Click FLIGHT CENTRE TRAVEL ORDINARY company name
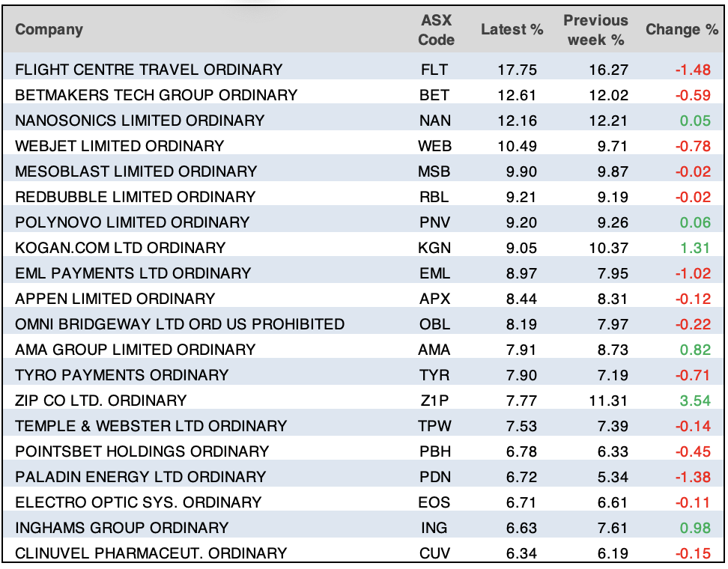The image size is (728, 569). (149, 70)
